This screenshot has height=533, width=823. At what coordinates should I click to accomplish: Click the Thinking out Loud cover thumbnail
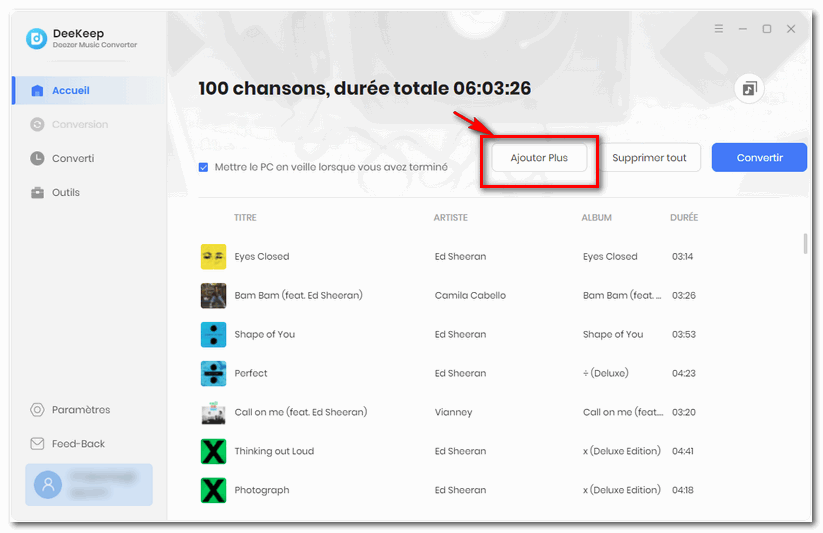coord(214,451)
